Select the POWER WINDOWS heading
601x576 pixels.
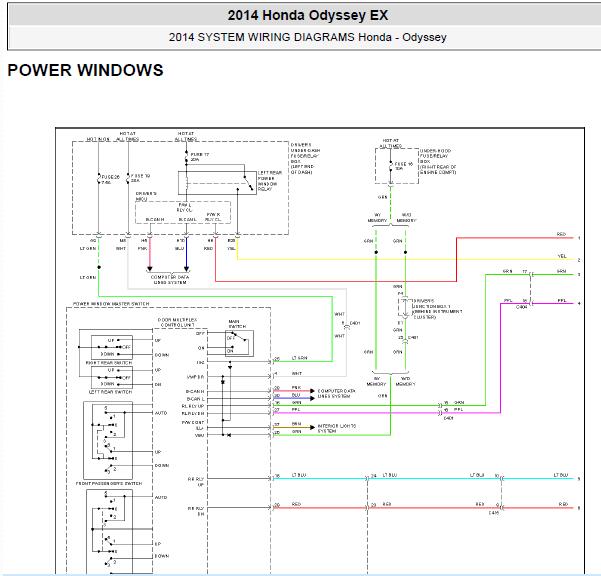(x=85, y=71)
